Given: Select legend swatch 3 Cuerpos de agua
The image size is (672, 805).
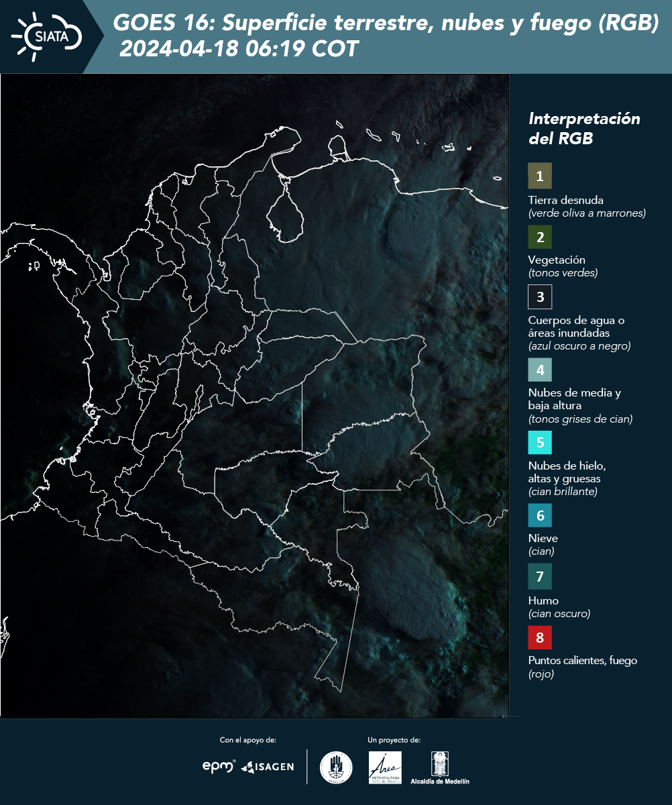Looking at the screenshot, I should pyautogui.click(x=540, y=296).
